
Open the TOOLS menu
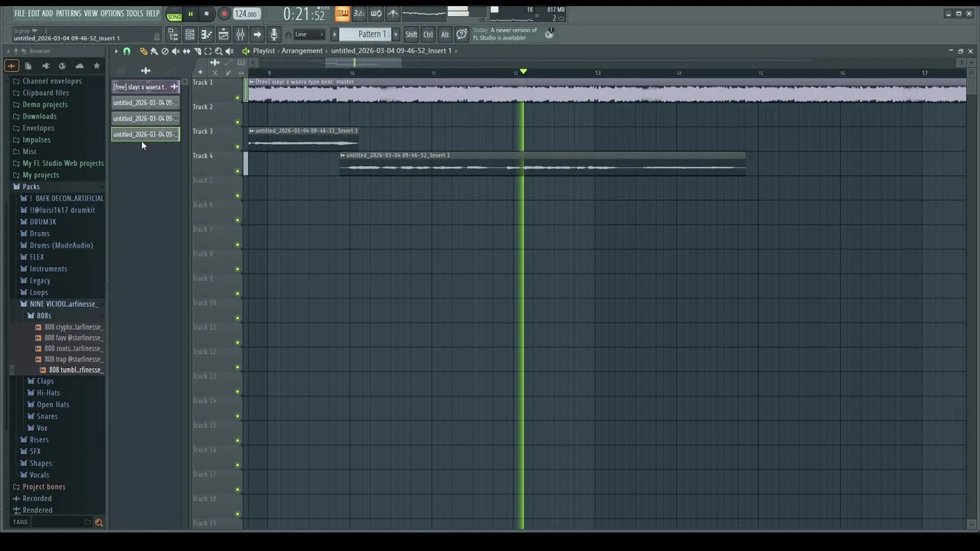135,14
